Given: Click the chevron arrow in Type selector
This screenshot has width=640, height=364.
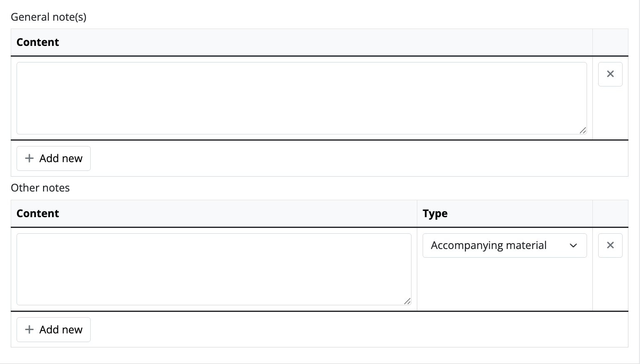Looking at the screenshot, I should pos(573,246).
